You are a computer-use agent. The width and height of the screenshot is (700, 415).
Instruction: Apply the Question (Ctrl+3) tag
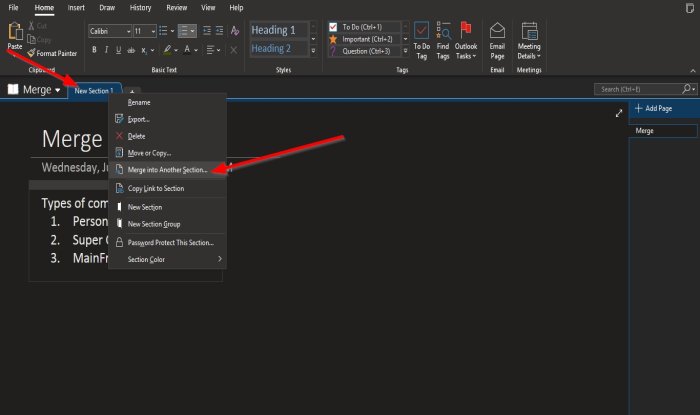pyautogui.click(x=364, y=51)
